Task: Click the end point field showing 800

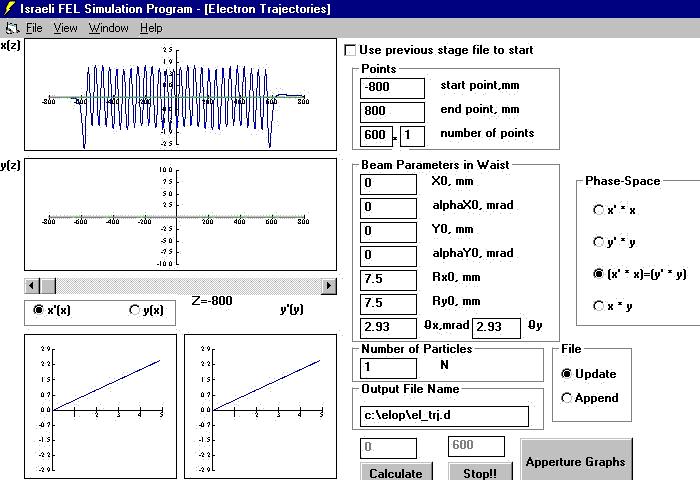Action: (x=392, y=112)
